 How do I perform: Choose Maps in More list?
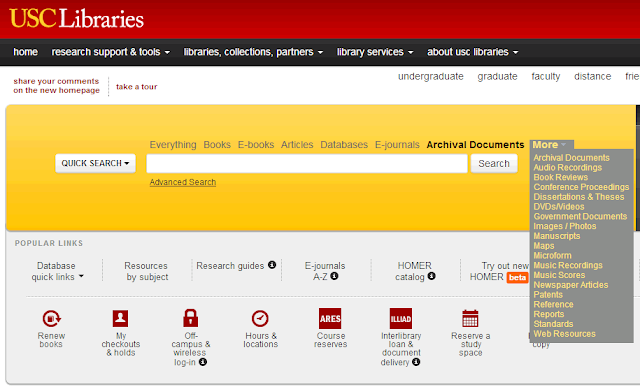(544, 246)
